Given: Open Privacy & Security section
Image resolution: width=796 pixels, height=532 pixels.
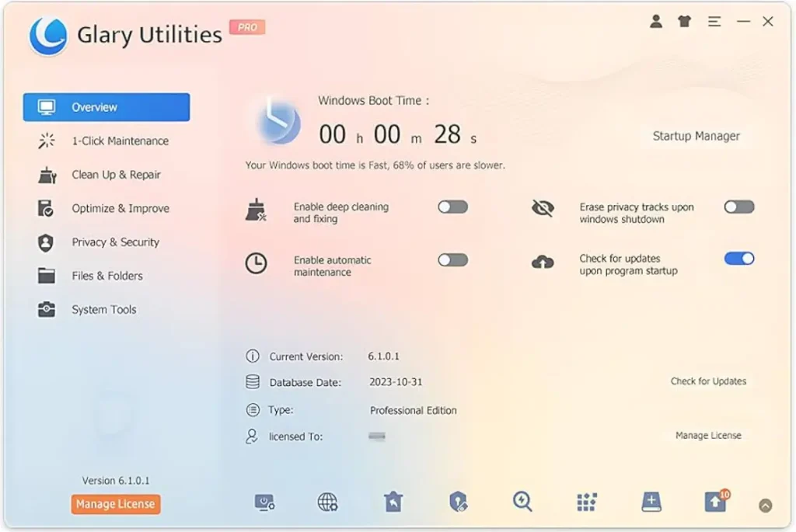Looking at the screenshot, I should pos(106,242).
